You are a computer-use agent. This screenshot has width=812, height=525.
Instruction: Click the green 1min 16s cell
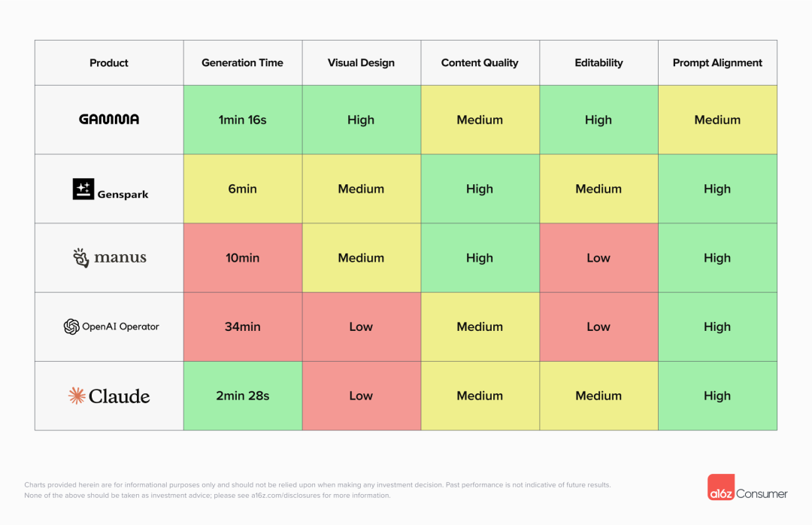click(242, 120)
